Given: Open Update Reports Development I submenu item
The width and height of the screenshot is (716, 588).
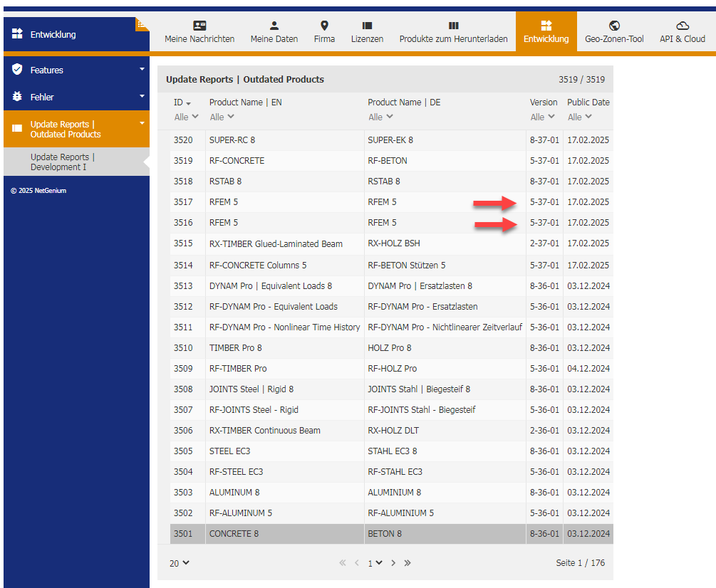Looking at the screenshot, I should (76, 162).
